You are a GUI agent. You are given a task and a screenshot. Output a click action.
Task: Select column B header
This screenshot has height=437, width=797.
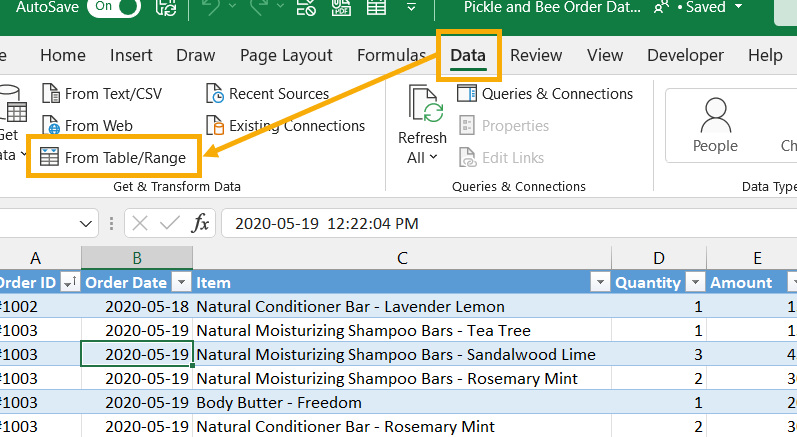[137, 258]
